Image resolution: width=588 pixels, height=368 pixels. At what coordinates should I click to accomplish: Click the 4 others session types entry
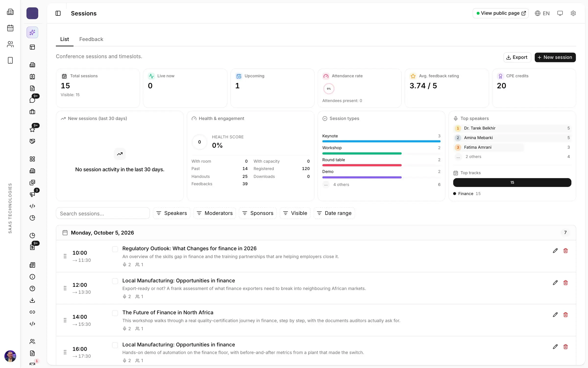(381, 184)
